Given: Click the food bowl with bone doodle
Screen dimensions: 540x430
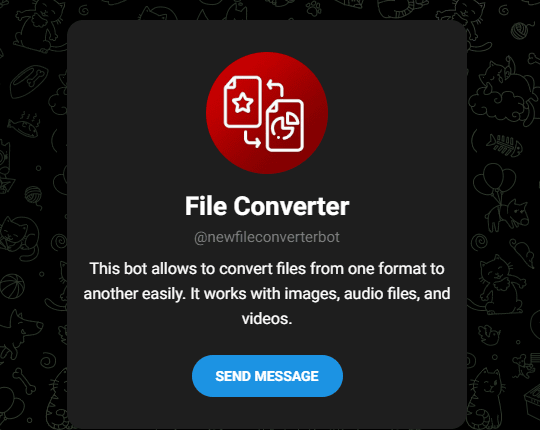Looking at the screenshot, I should 28,81.
